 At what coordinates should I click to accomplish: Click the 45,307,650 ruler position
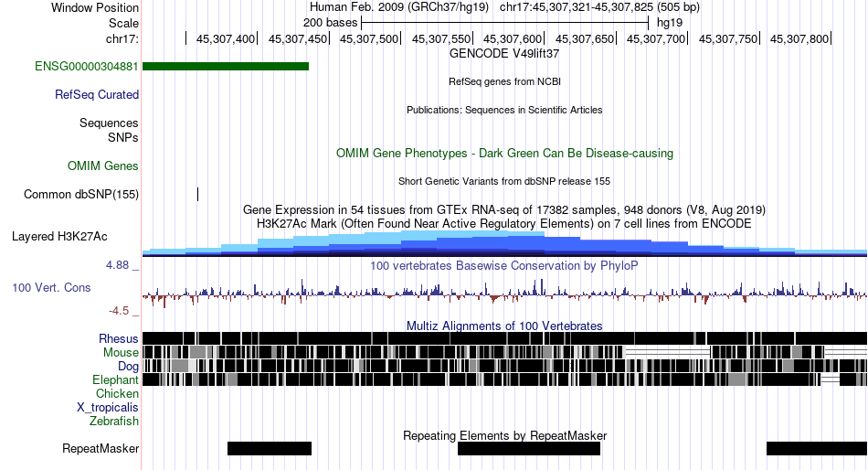point(585,38)
